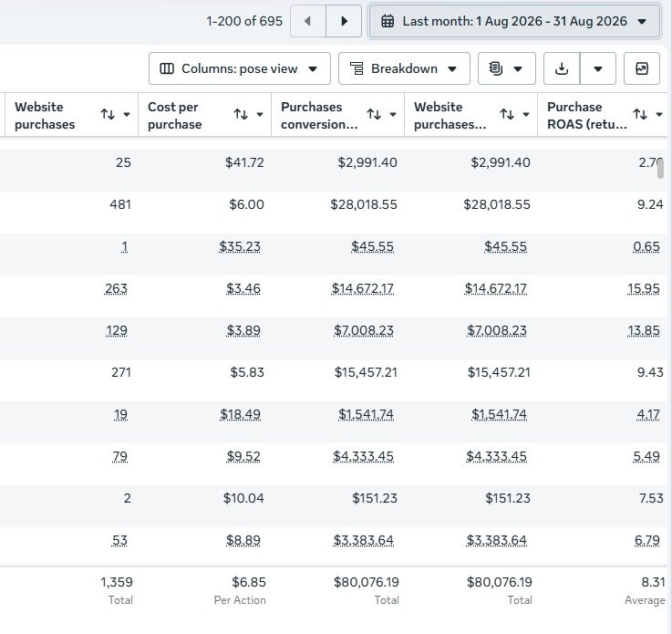Open the Columns: pose view dropdown

[240, 68]
